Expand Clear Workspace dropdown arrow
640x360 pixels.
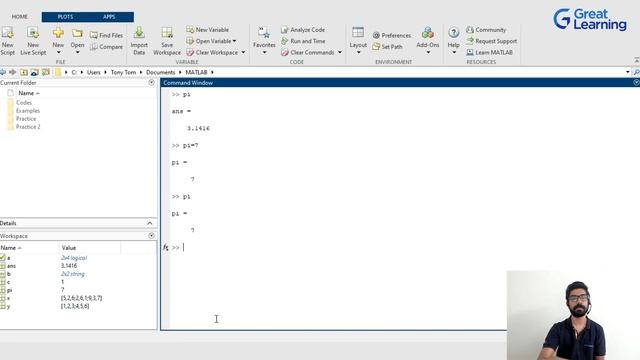(x=243, y=53)
